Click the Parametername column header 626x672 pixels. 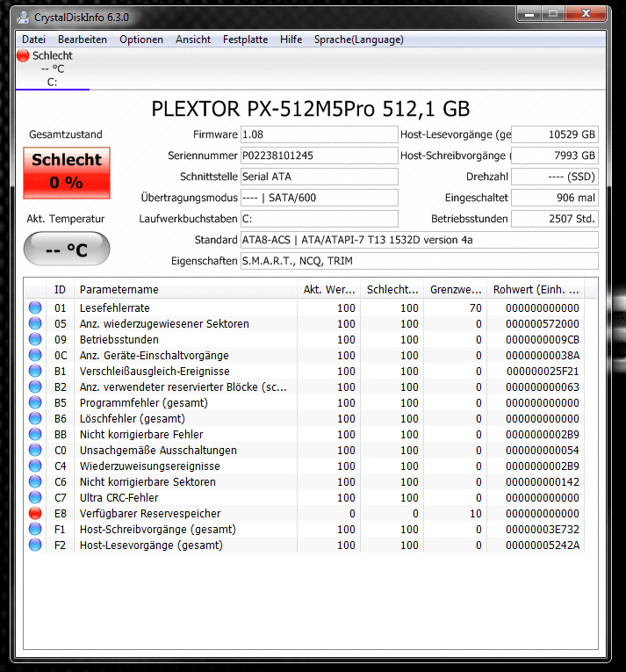pyautogui.click(x=185, y=289)
